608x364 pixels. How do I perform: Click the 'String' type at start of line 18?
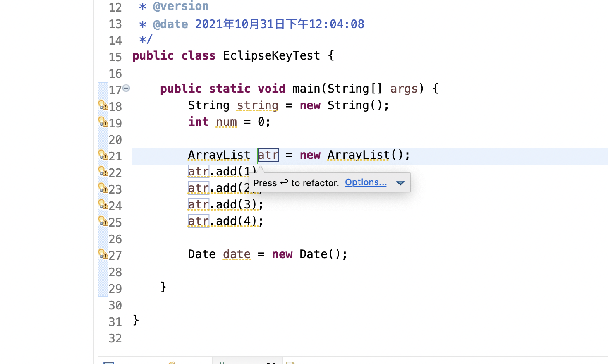point(209,105)
